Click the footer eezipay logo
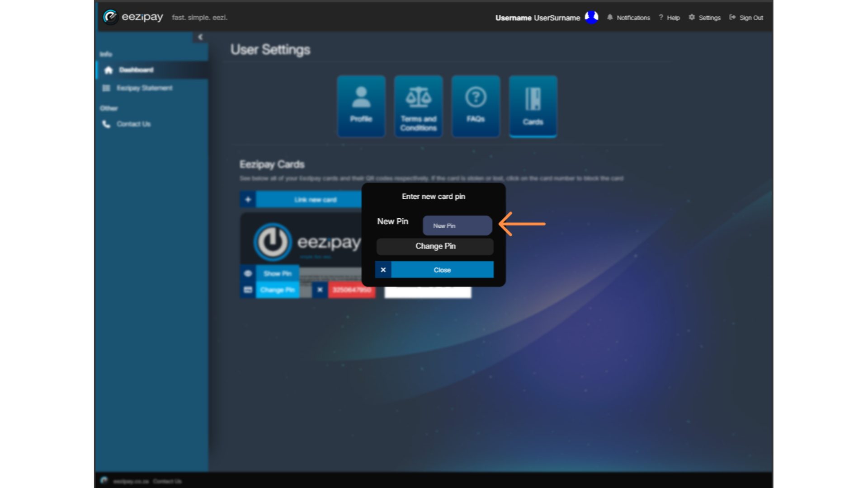 click(x=104, y=480)
